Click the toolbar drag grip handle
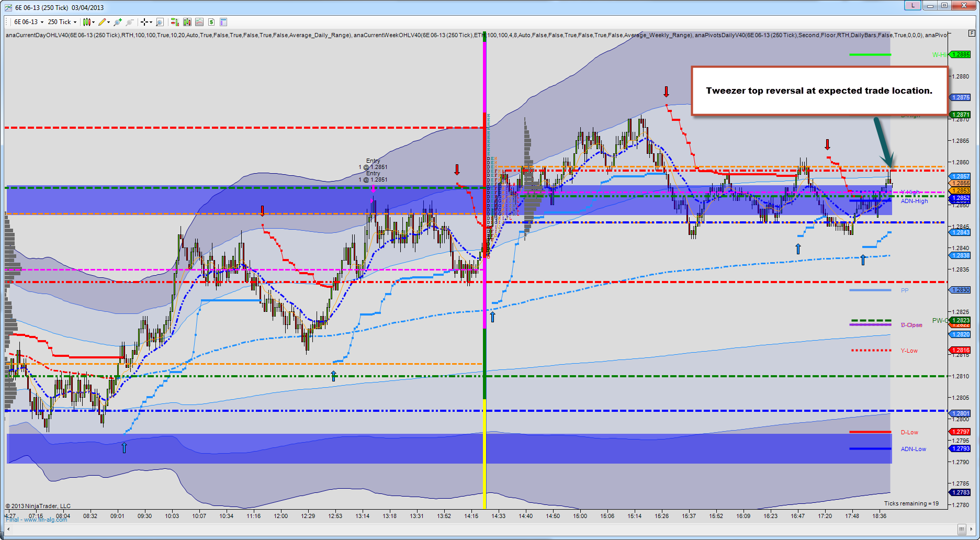 pos(7,22)
